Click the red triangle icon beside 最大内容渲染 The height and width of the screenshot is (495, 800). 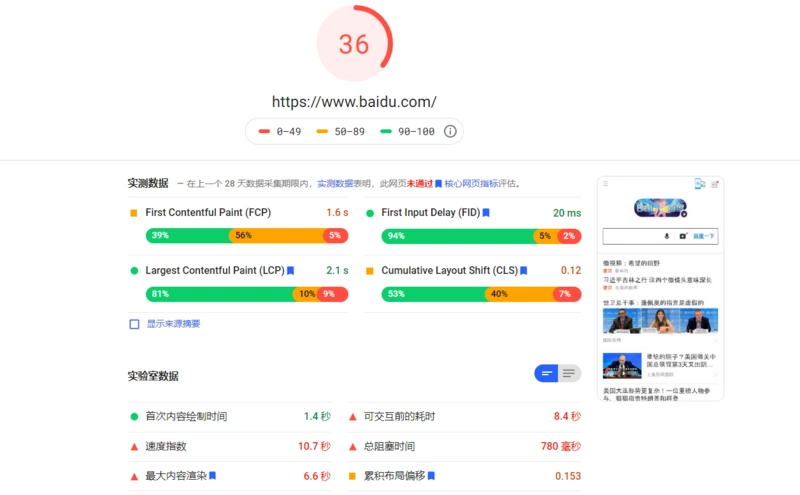tap(134, 477)
